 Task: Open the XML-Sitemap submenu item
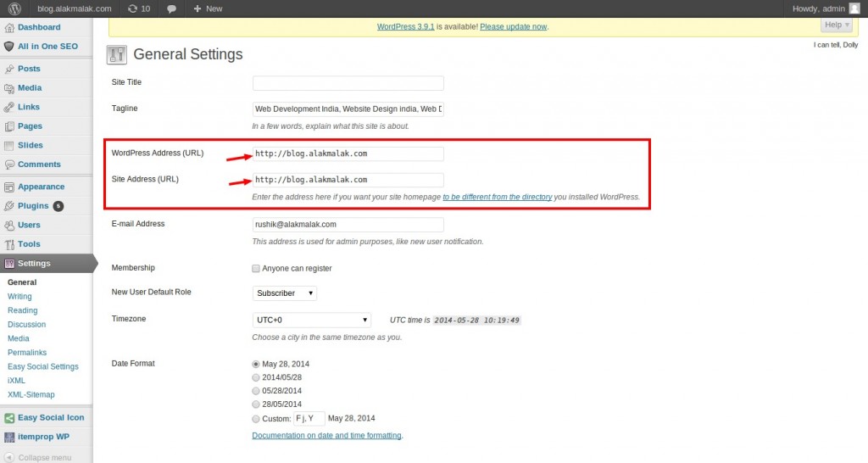31,395
